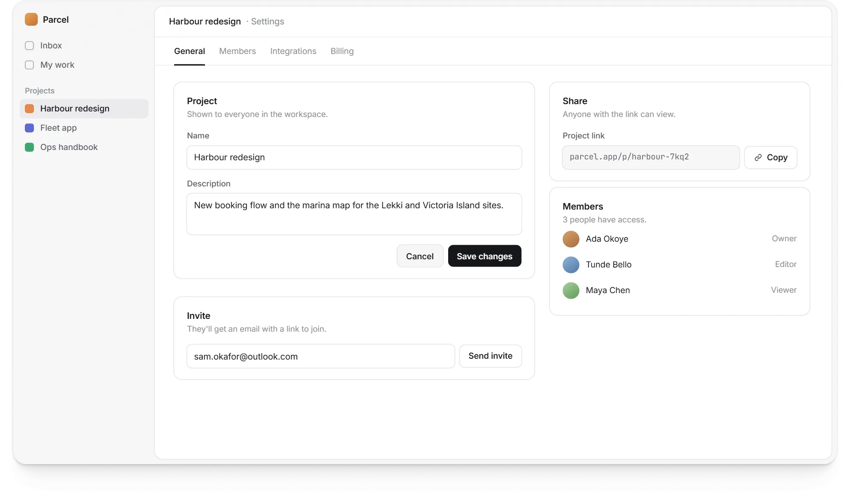
Task: Open Inbox from the sidebar
Action: point(84,45)
